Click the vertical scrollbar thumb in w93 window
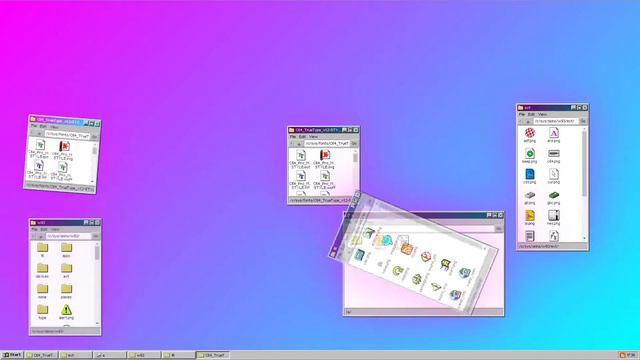640x360 pixels. pos(97,253)
